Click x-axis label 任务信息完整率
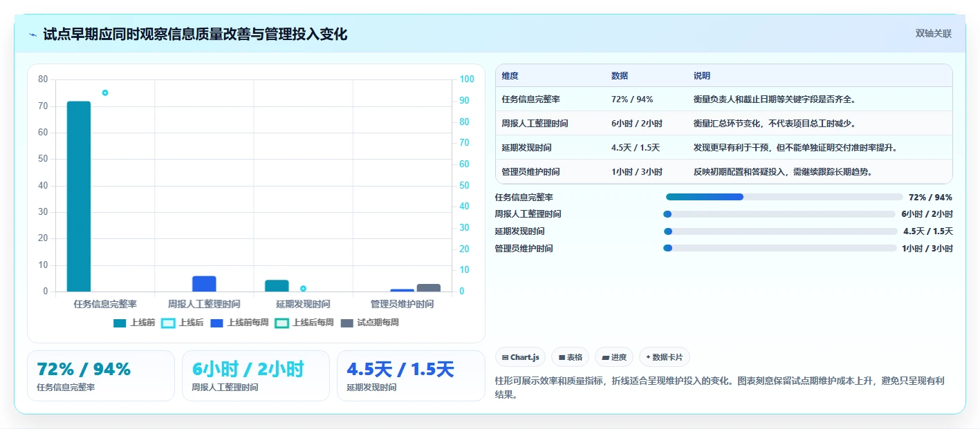The height and width of the screenshot is (429, 980). tap(105, 304)
